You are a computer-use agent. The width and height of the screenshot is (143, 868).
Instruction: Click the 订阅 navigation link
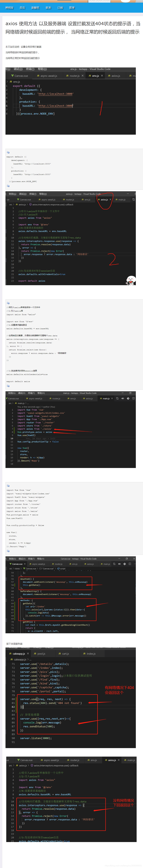pos(60,8)
